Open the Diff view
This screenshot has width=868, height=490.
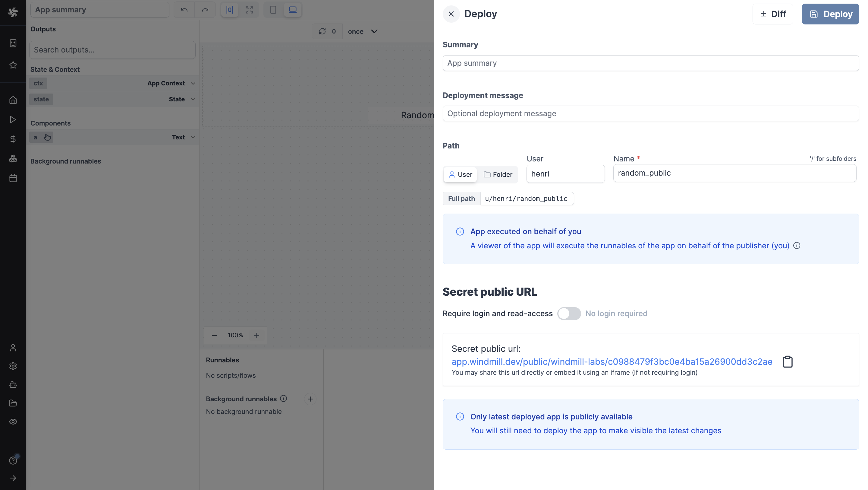773,14
